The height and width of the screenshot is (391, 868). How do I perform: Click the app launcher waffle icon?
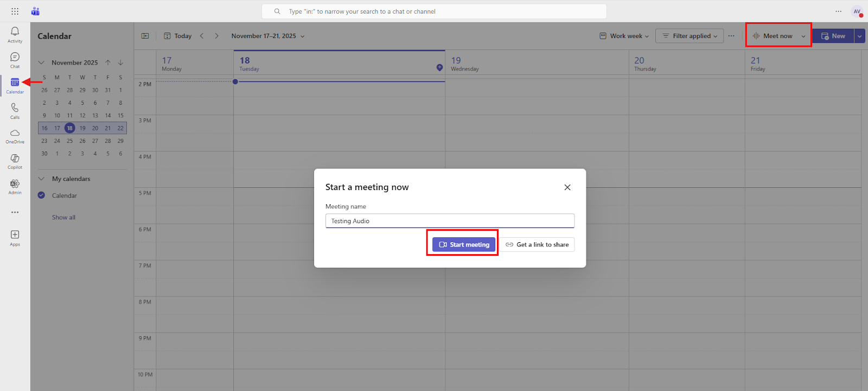coord(15,11)
